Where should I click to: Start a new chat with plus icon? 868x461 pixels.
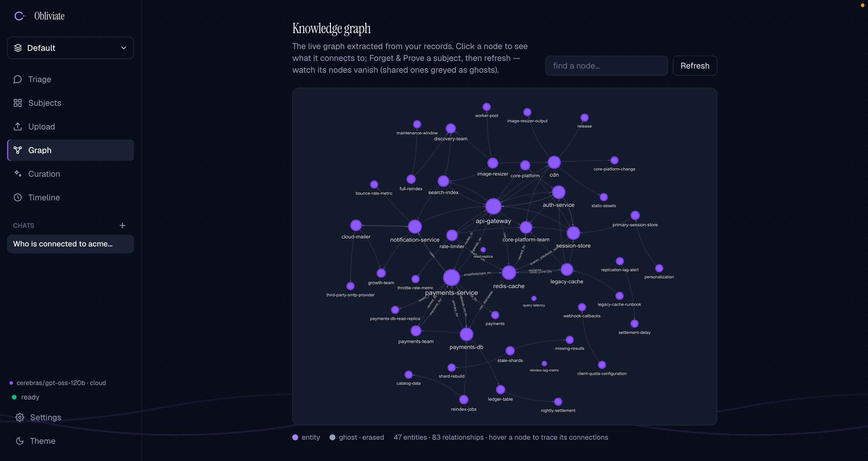click(122, 225)
